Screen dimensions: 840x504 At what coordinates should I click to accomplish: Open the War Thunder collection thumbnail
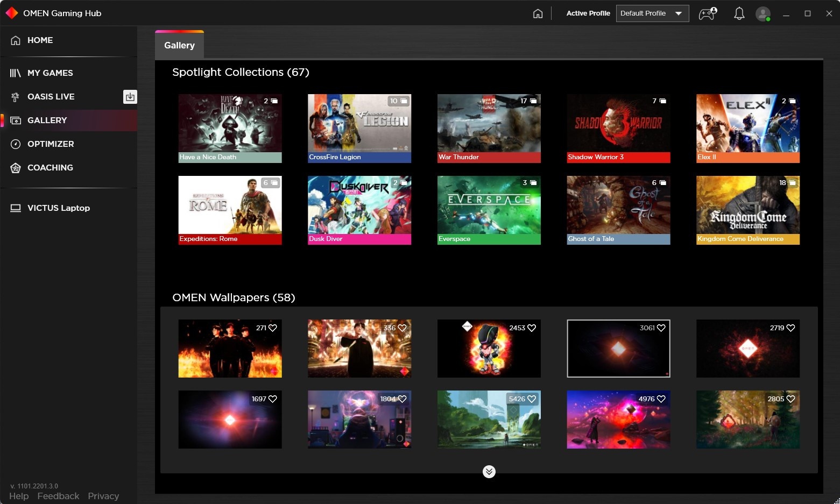(x=489, y=128)
